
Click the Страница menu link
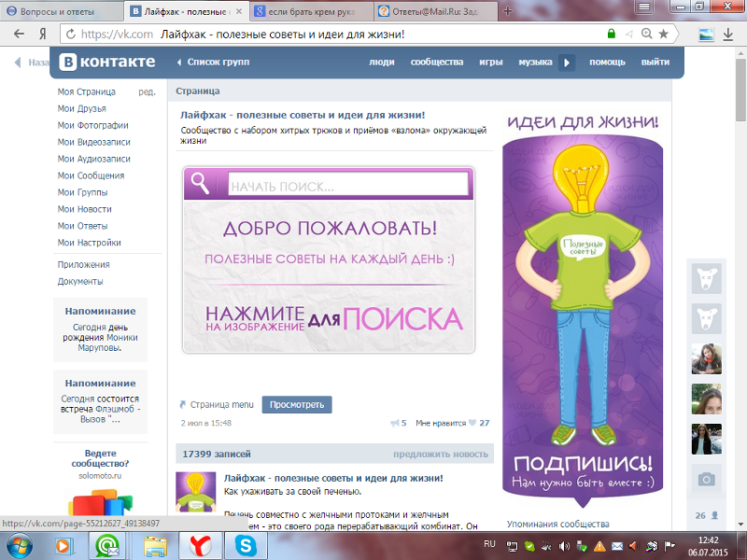click(x=221, y=405)
